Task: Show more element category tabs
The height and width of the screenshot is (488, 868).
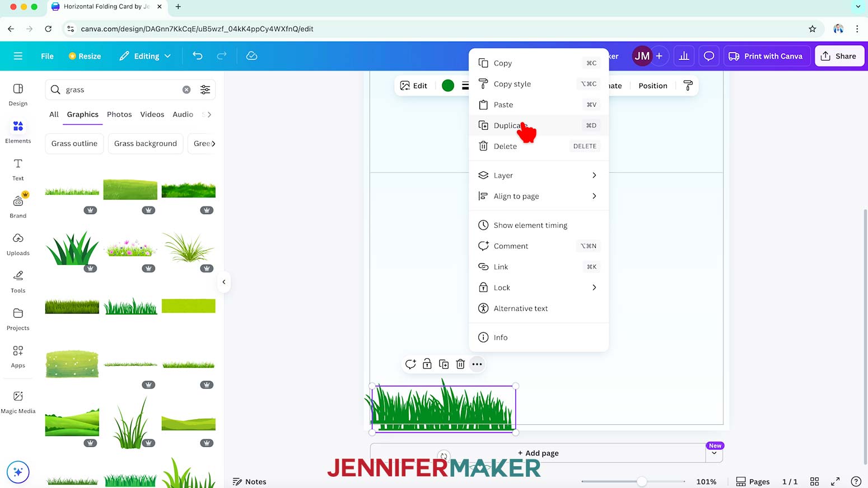Action: (x=209, y=114)
